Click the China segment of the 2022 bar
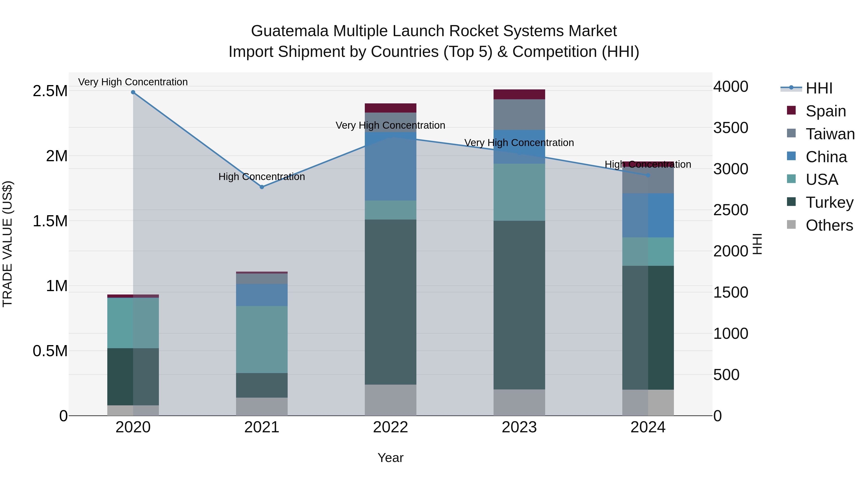The width and height of the screenshot is (868, 488). pos(391,166)
